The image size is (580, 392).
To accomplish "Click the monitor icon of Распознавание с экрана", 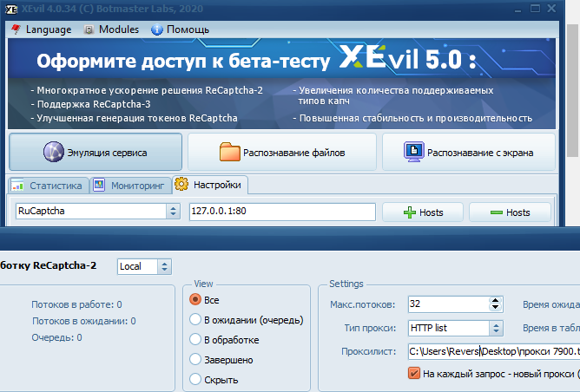I will [x=414, y=152].
